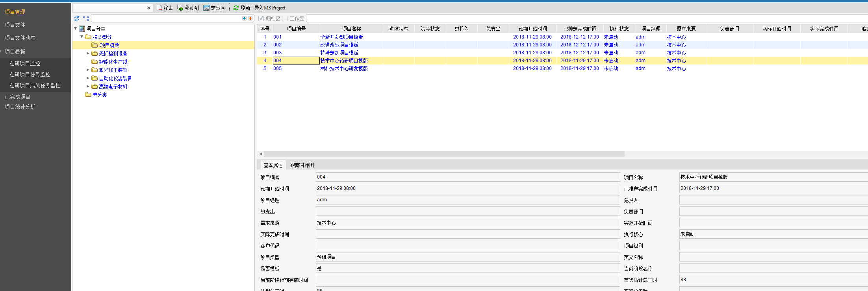
Task: Expand the 无损检测设备 tree folder
Action: (x=88, y=53)
